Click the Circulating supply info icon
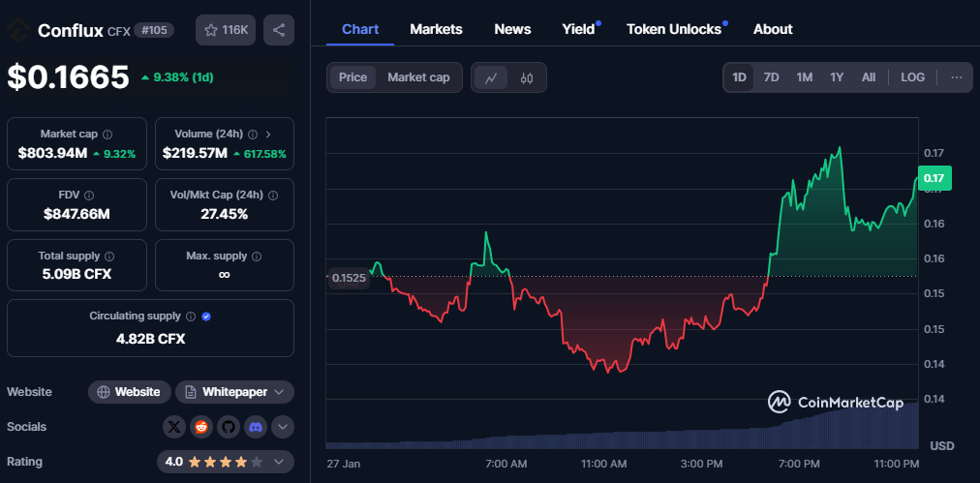This screenshot has width=980, height=483. [191, 317]
